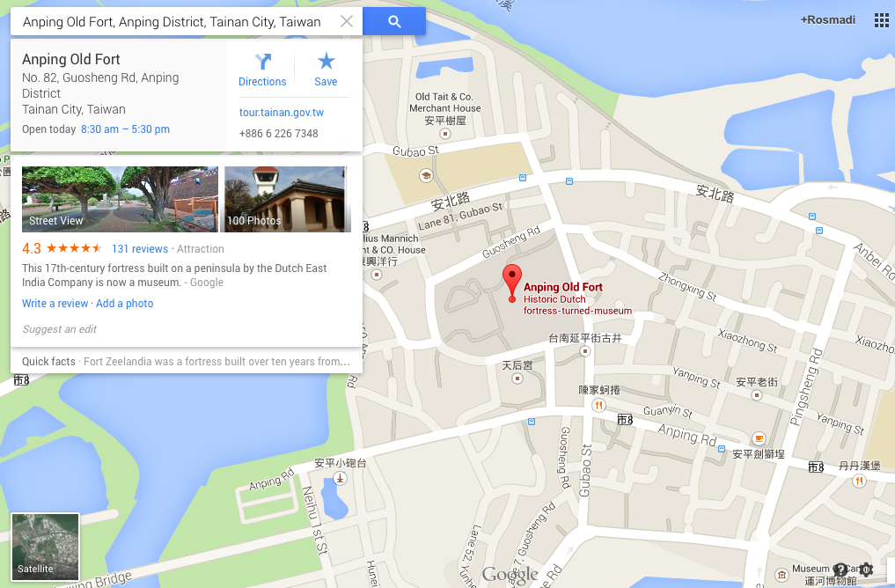Click the restaurant icon near 陳家蚵捲
The width and height of the screenshot is (895, 588).
click(x=598, y=405)
